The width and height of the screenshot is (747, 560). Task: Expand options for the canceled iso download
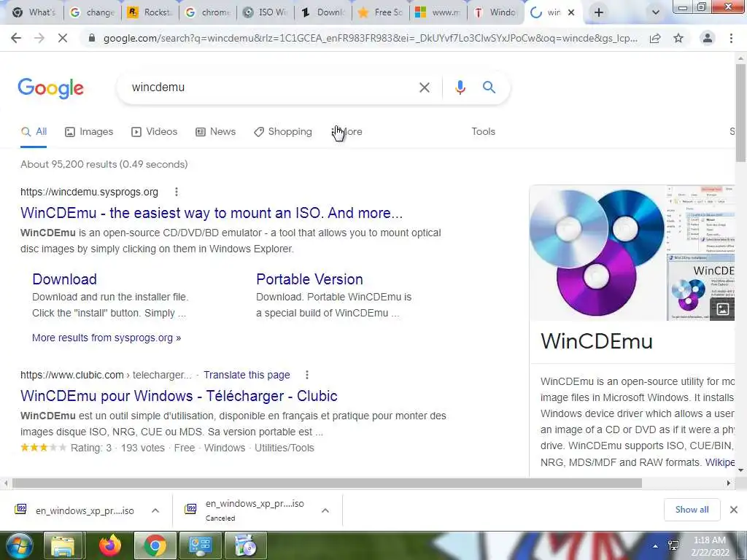pos(325,510)
